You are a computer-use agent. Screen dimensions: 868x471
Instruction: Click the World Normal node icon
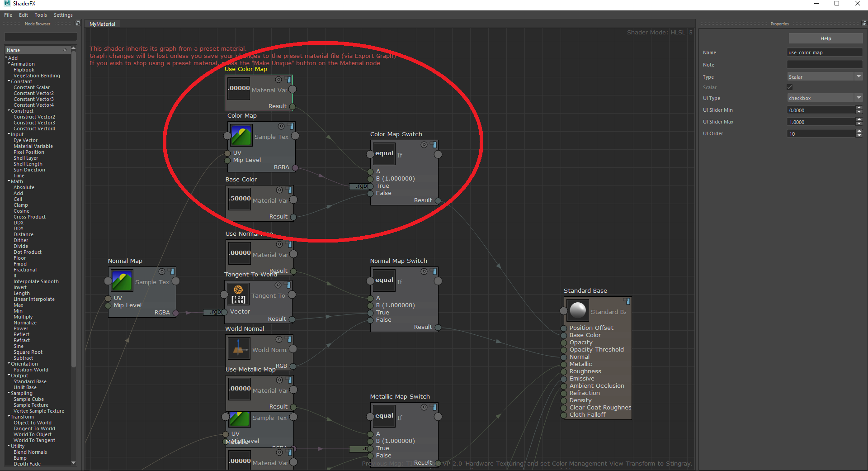click(x=239, y=349)
